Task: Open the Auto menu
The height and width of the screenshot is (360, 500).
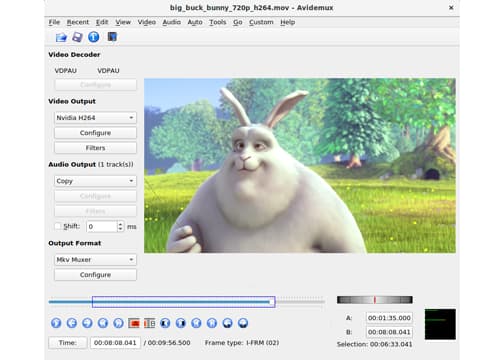Action: (195, 22)
